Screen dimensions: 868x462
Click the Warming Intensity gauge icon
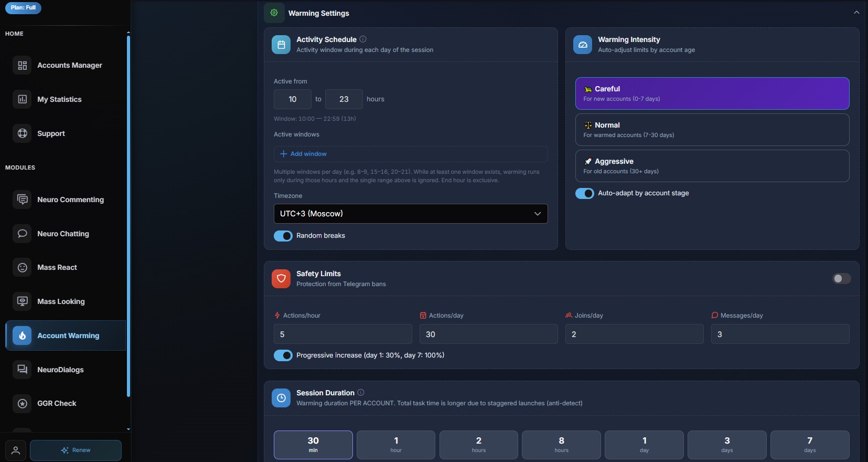(583, 45)
